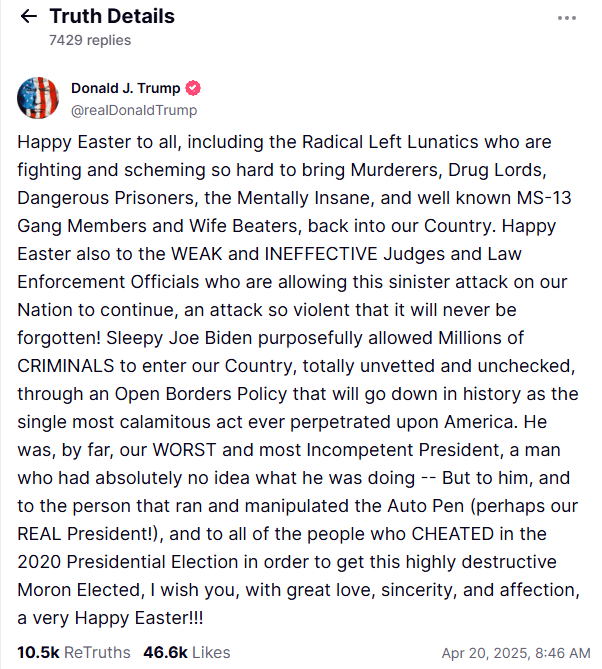Show the 46.6k Likes list
Viewport: 602px width, 669px height.
coord(187,652)
